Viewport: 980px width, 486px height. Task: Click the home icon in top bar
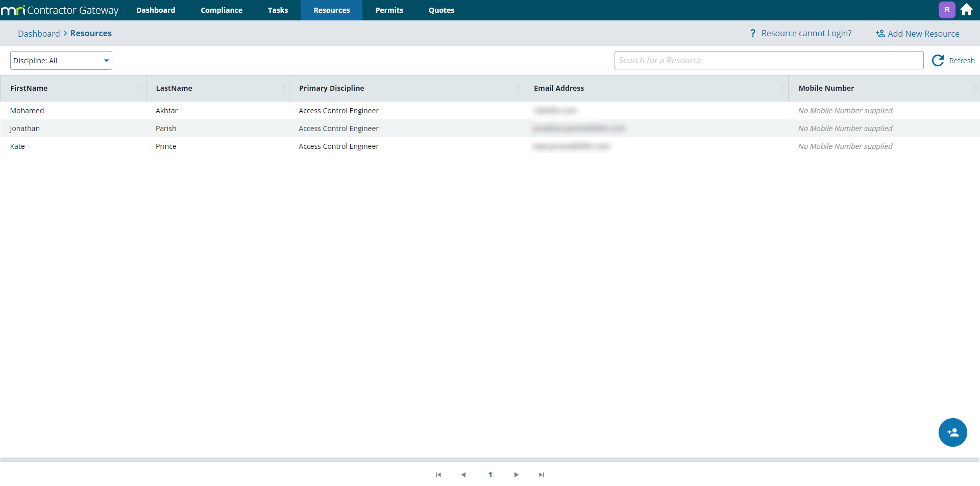coord(966,10)
